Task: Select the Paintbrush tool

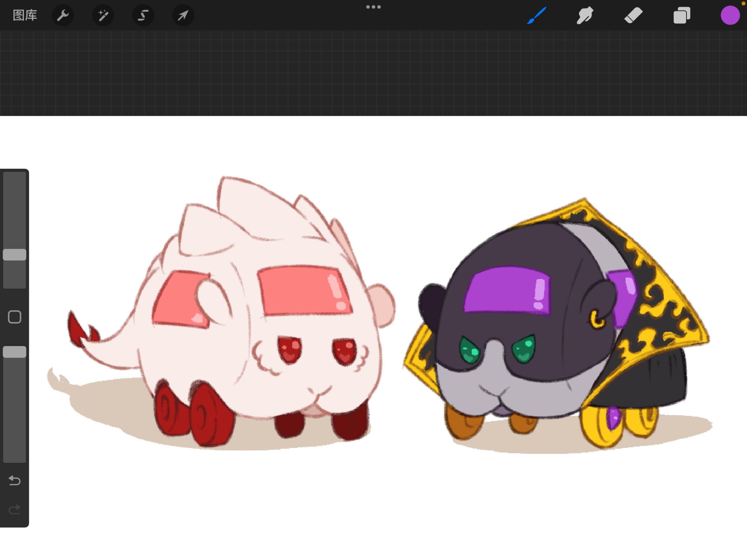Action: pos(537,15)
